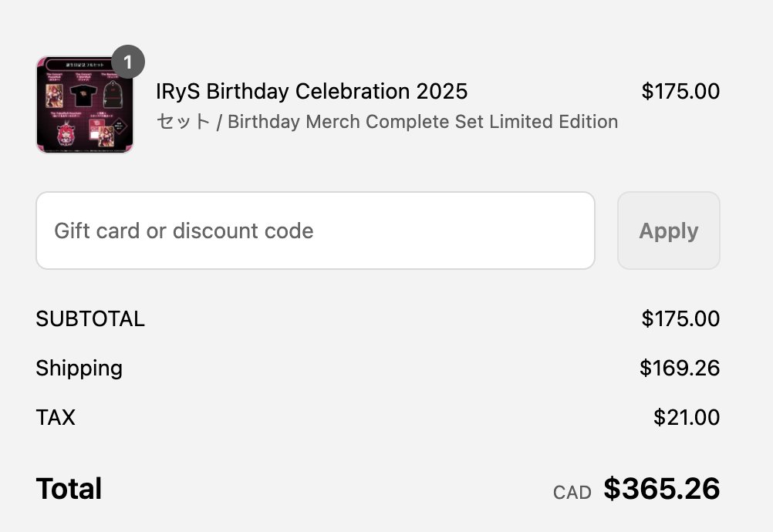This screenshot has width=773, height=532.
Task: Click the Birthday Merch Complete Set variant text
Action: coord(423,122)
